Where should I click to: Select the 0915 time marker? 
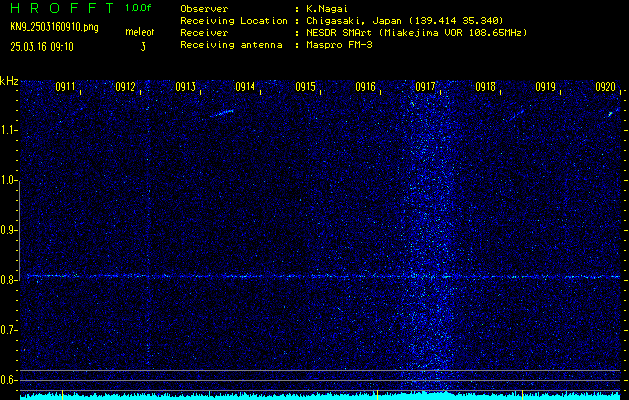306,87
